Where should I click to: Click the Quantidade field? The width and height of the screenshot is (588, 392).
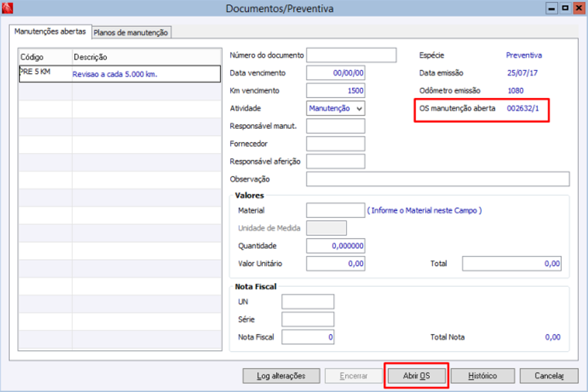point(336,246)
